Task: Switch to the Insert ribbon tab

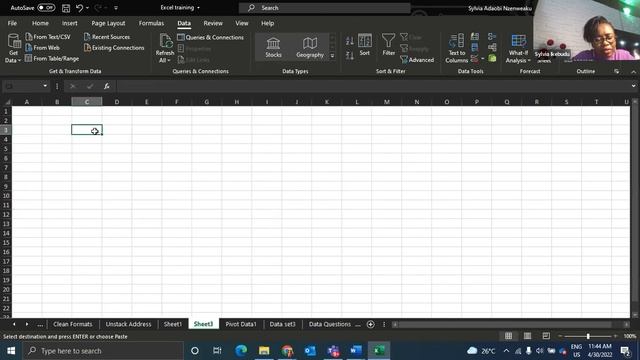Action: (70, 23)
